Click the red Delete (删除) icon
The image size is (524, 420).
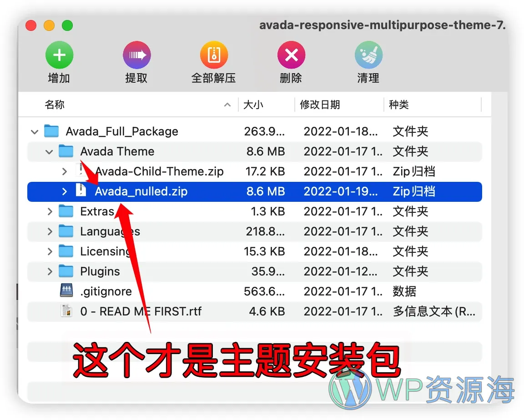(292, 55)
